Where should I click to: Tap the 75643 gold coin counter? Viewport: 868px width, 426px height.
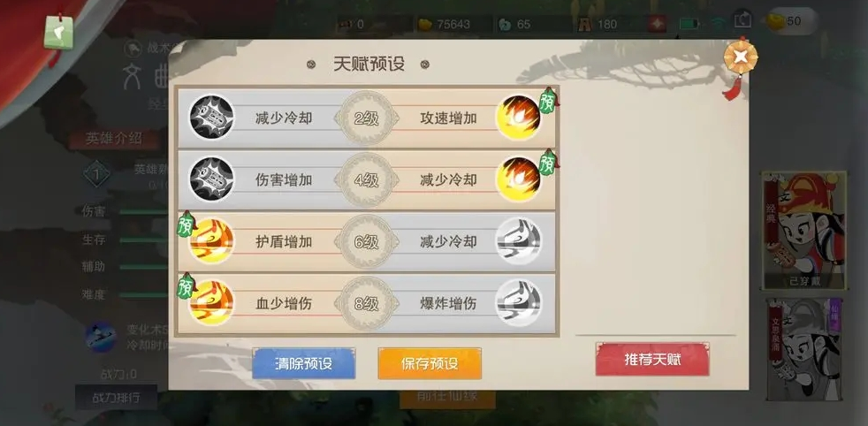pos(445,24)
